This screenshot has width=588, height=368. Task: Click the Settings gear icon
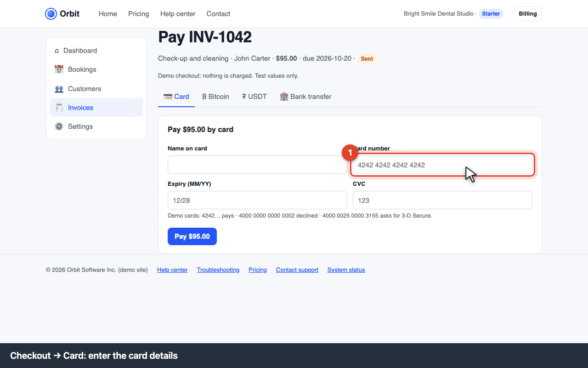click(x=59, y=126)
